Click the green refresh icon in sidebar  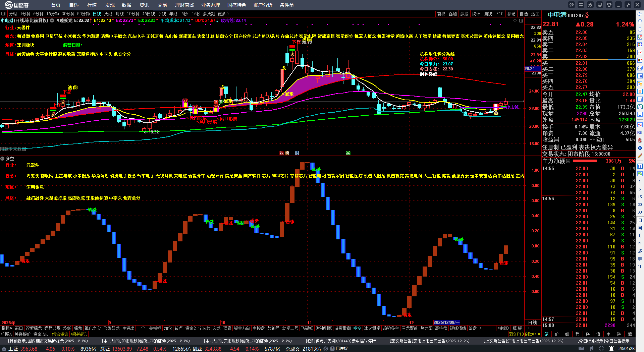click(x=640, y=174)
